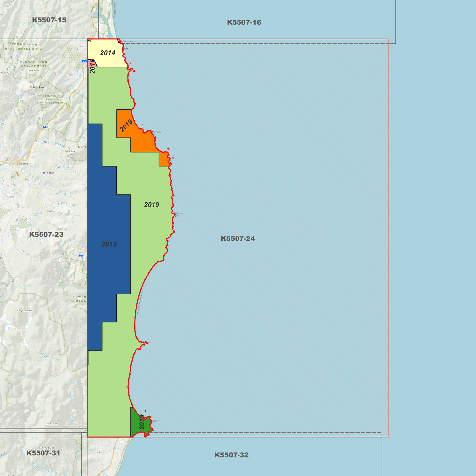Click the A3 highway shield near the pink polygon
The width and height of the screenshot is (476, 476).
(x=84, y=61)
